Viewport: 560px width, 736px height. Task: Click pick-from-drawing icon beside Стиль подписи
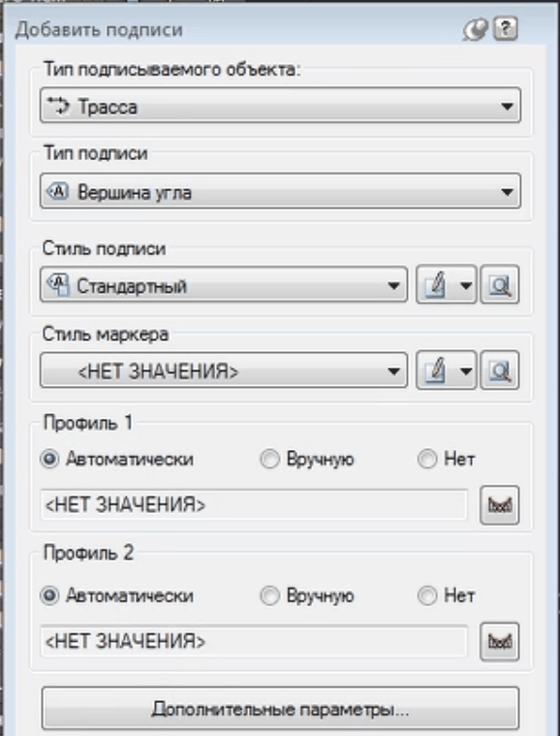(500, 285)
